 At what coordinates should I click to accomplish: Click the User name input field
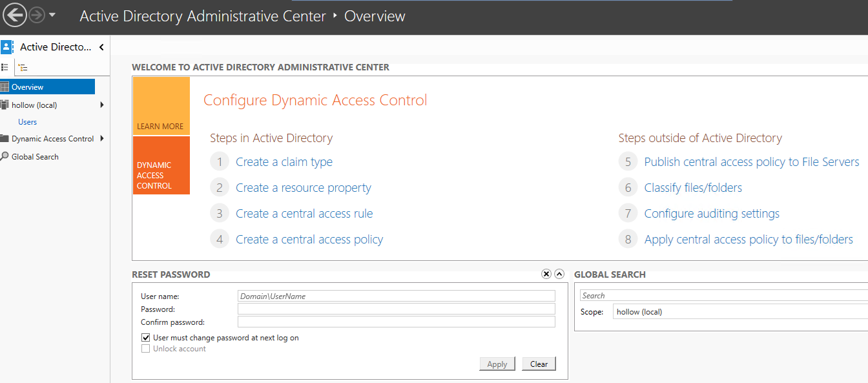[396, 296]
